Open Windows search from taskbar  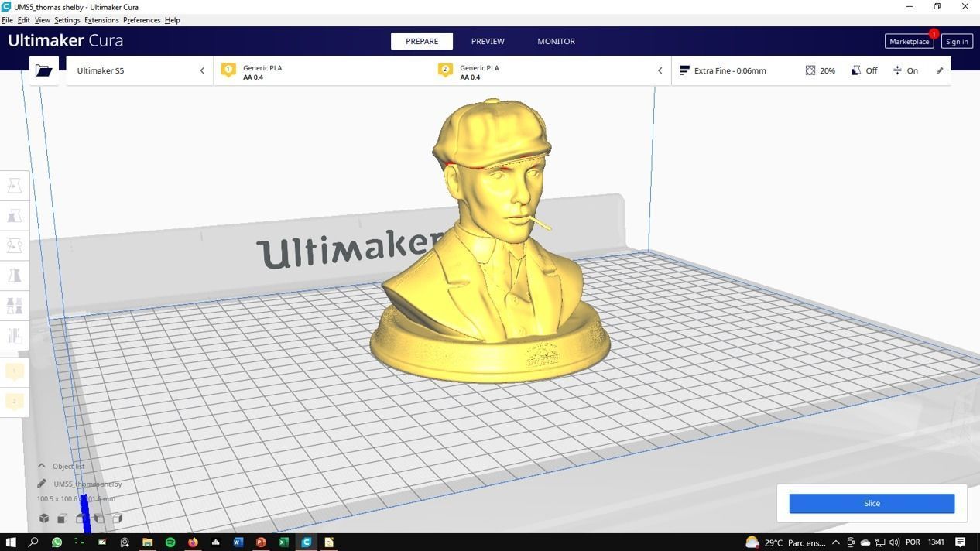click(33, 542)
